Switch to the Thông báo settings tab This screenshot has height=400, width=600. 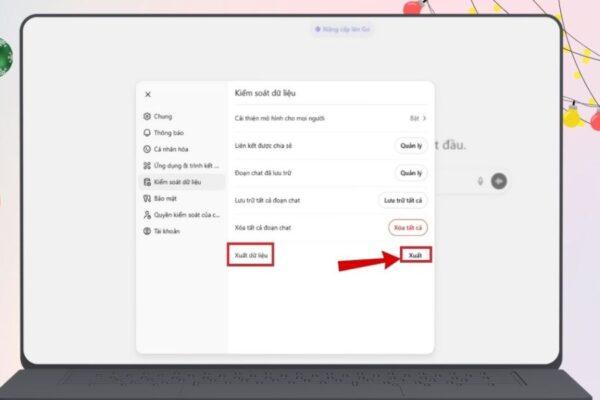point(168,132)
